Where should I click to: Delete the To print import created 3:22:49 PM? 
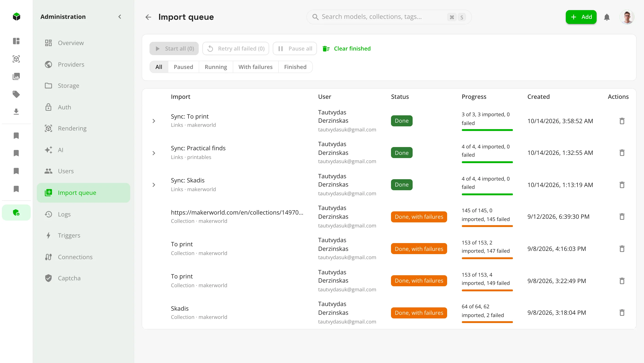click(x=622, y=281)
